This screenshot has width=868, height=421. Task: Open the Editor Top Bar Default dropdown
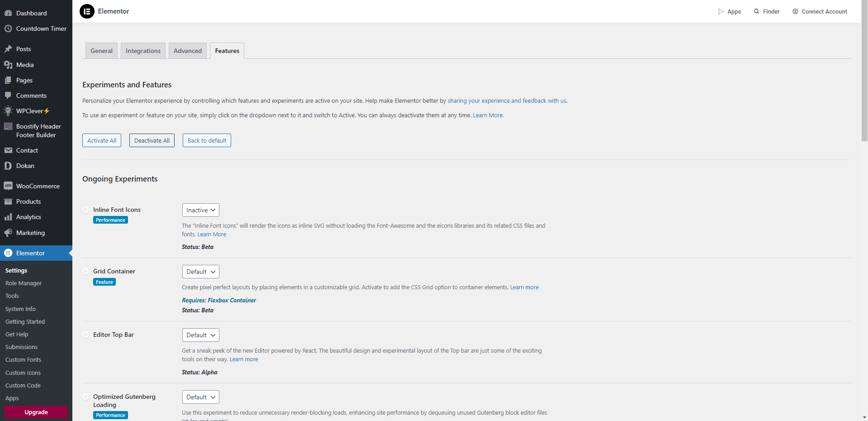coord(201,335)
